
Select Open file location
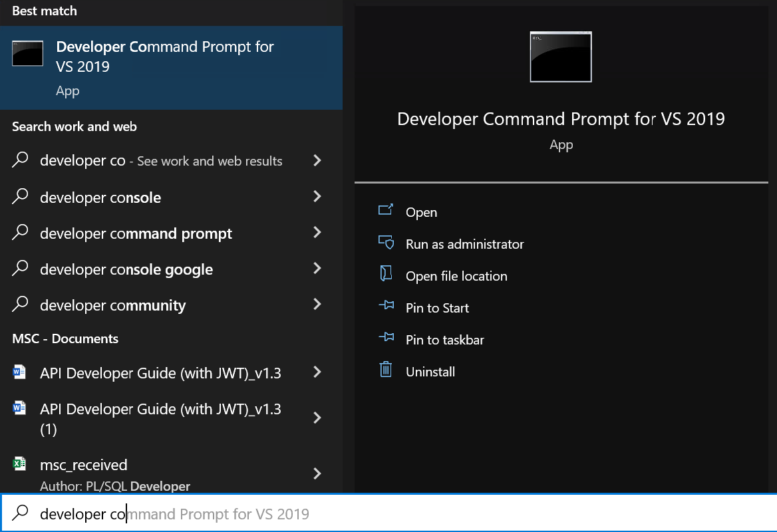[x=456, y=276]
